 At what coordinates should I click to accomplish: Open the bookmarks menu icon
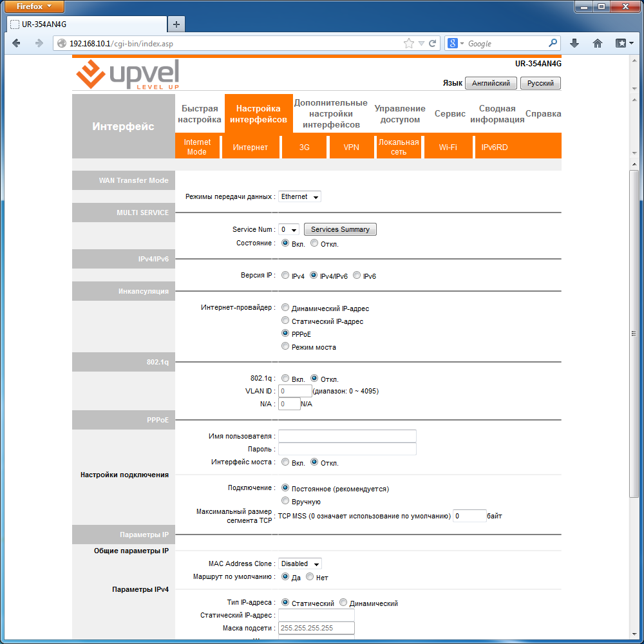point(624,43)
